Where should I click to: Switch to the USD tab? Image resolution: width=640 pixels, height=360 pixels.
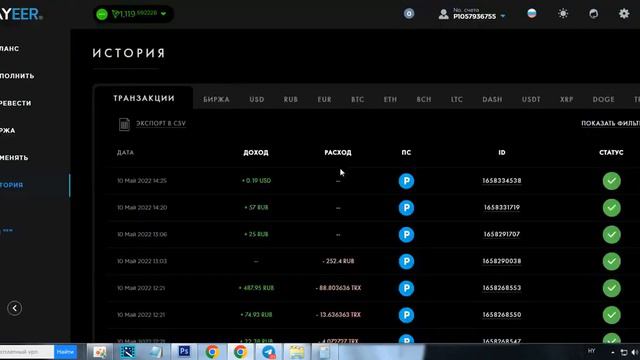click(257, 100)
